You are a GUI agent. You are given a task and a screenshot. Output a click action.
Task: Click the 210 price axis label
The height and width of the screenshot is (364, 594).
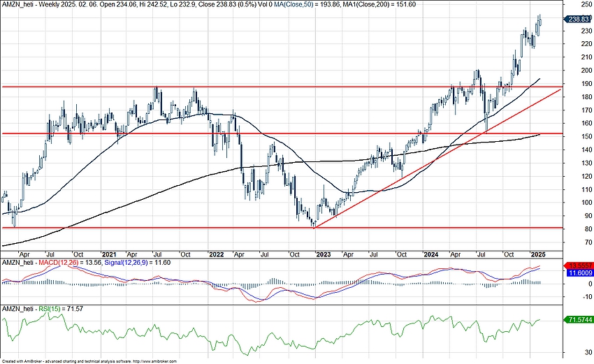(587, 57)
